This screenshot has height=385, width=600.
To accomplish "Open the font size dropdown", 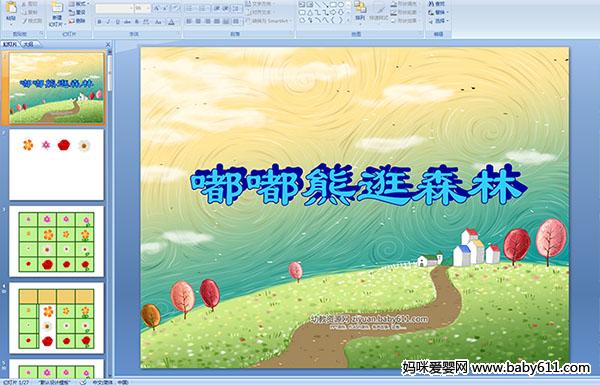I will tap(142, 8).
